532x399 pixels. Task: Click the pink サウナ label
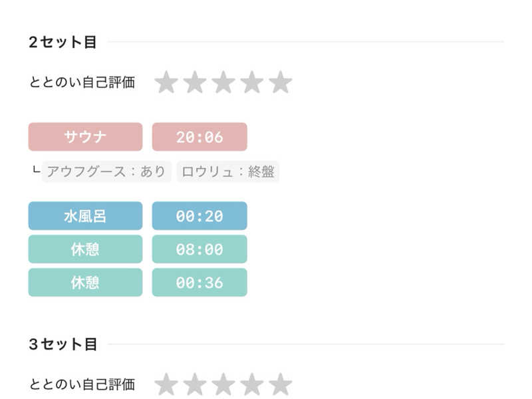point(85,137)
